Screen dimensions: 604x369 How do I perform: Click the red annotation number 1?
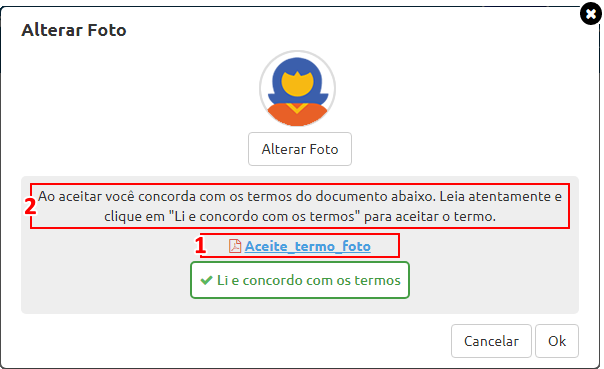(x=200, y=246)
